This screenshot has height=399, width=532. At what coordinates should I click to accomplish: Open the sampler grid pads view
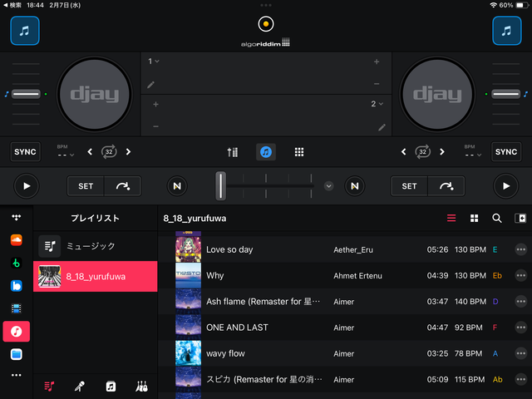tap(299, 152)
